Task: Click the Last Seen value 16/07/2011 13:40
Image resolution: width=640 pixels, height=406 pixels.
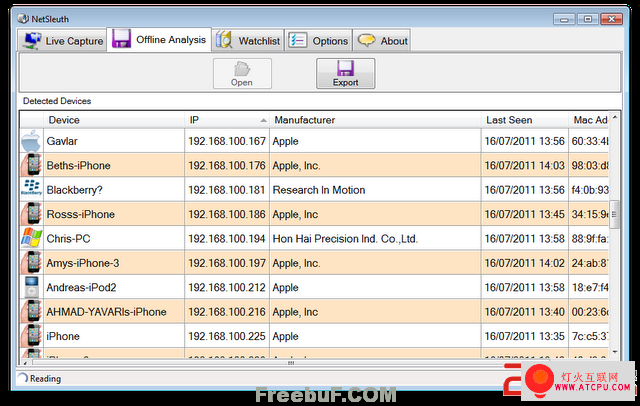Action: coord(524,312)
